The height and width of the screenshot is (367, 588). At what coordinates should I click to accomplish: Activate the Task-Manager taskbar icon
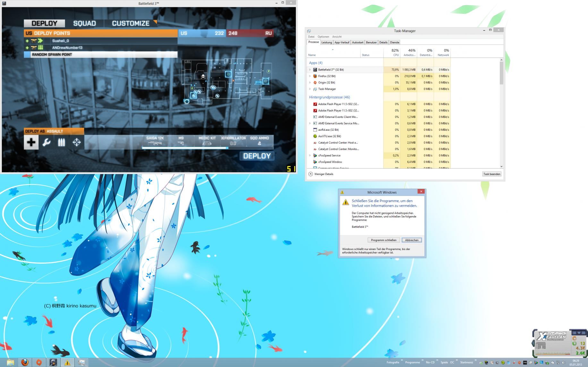(81, 362)
